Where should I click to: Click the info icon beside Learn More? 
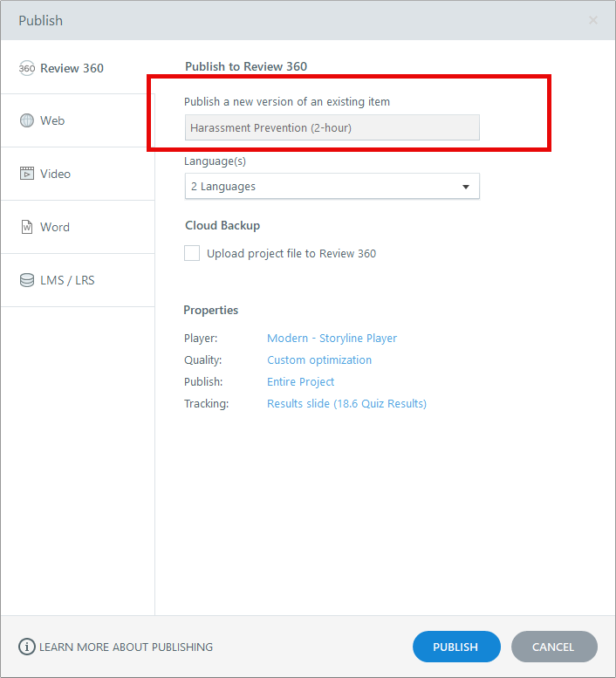click(27, 647)
